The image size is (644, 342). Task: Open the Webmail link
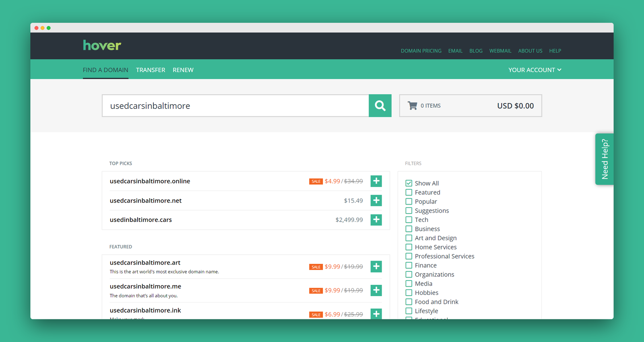pos(500,51)
